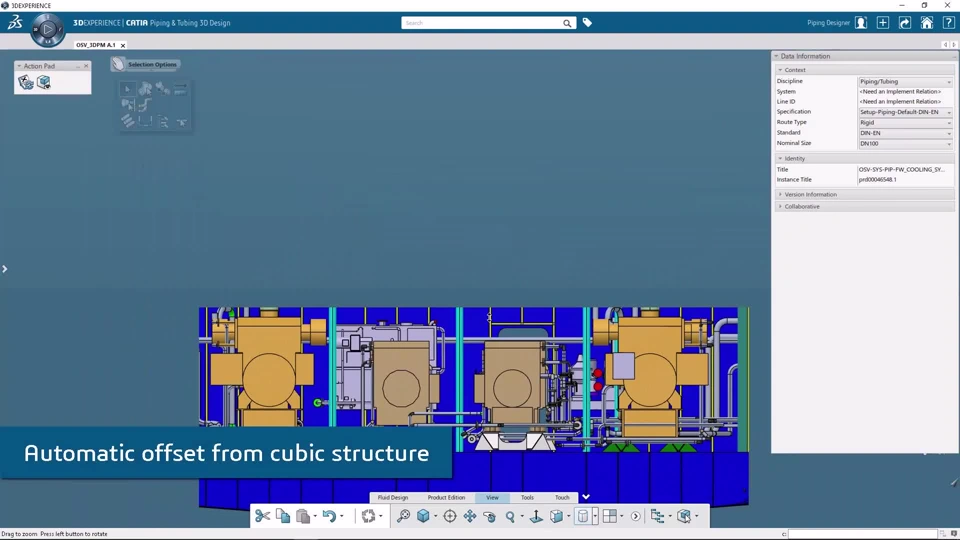Image resolution: width=960 pixels, height=540 pixels.
Task: Expand the Version Information section
Action: [x=864, y=194]
